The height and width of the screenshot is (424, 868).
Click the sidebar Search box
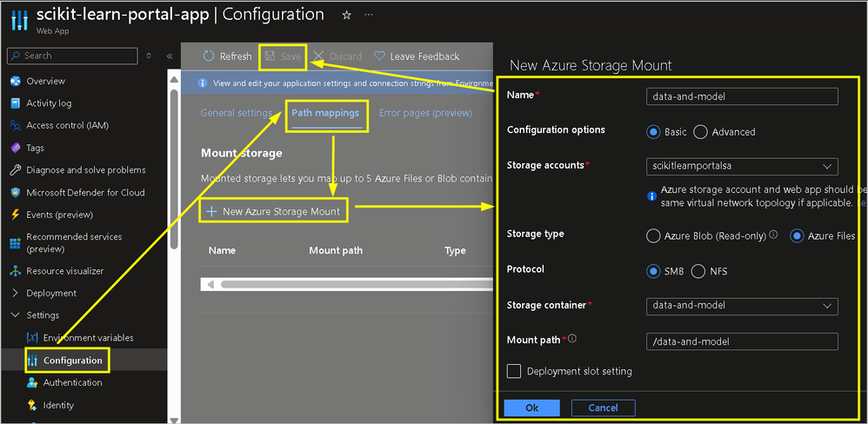coord(72,56)
